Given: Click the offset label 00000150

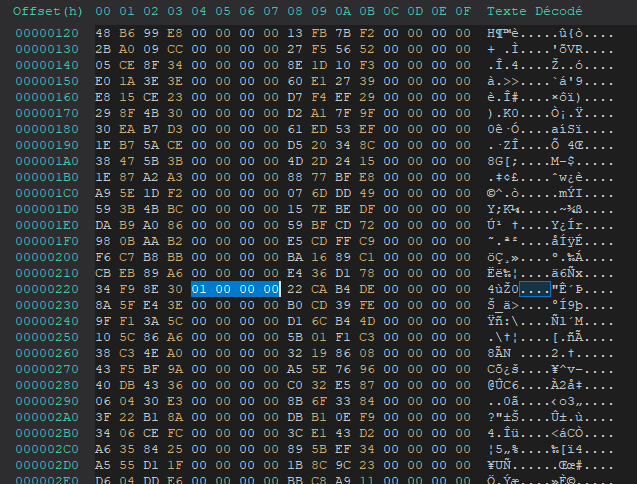Looking at the screenshot, I should pos(47,81).
